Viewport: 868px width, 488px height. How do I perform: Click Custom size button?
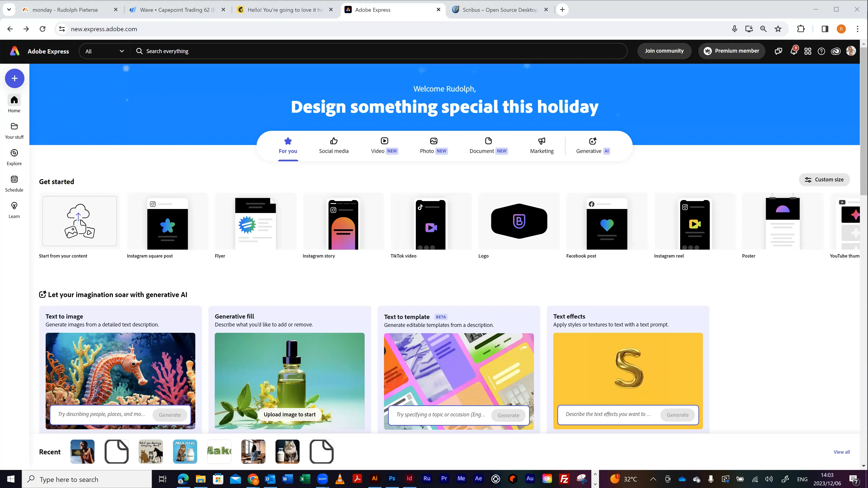click(x=824, y=180)
